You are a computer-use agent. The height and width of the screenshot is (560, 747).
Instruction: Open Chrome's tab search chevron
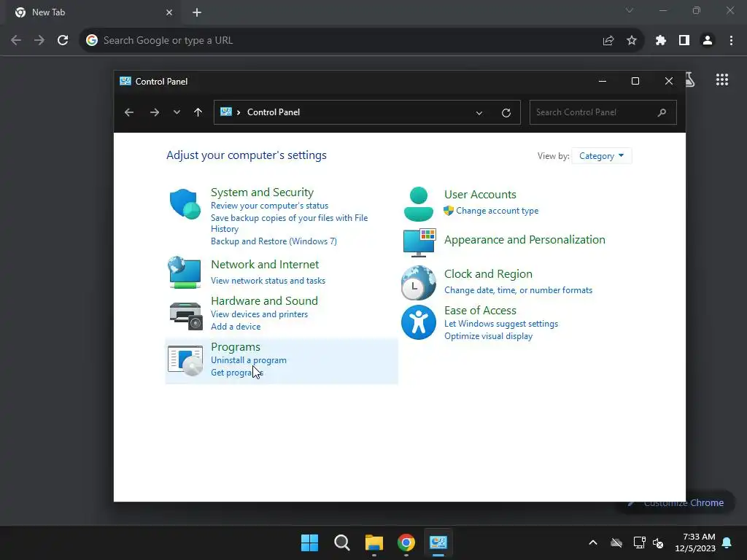tap(630, 10)
